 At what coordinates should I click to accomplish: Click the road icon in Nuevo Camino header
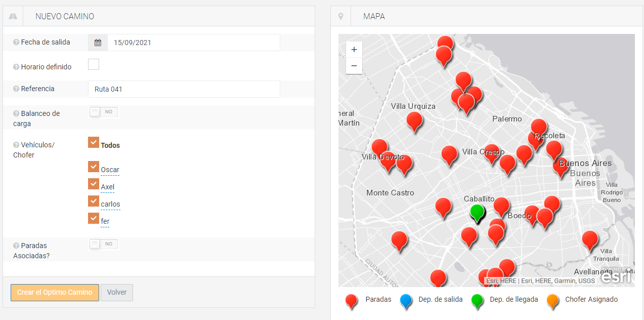[13, 16]
